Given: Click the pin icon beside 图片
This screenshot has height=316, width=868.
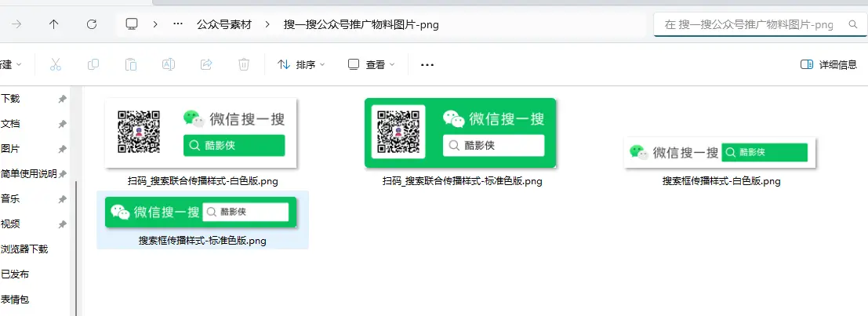Looking at the screenshot, I should click(63, 150).
